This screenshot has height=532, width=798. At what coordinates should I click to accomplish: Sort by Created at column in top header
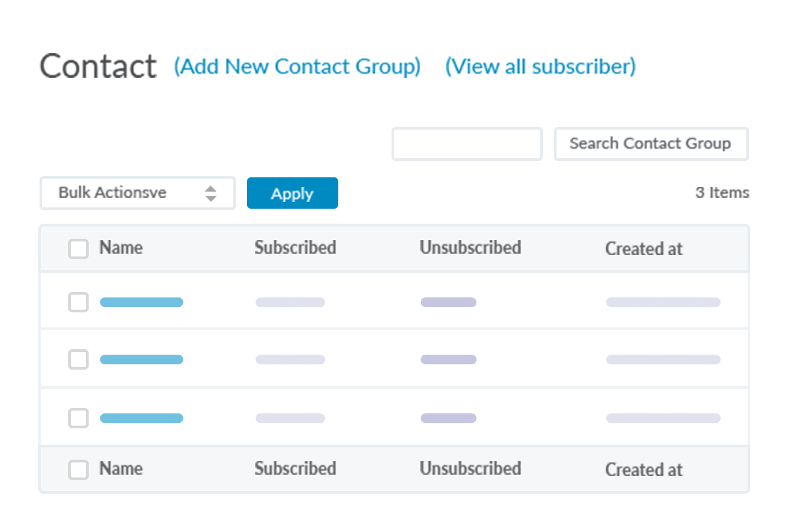click(643, 249)
